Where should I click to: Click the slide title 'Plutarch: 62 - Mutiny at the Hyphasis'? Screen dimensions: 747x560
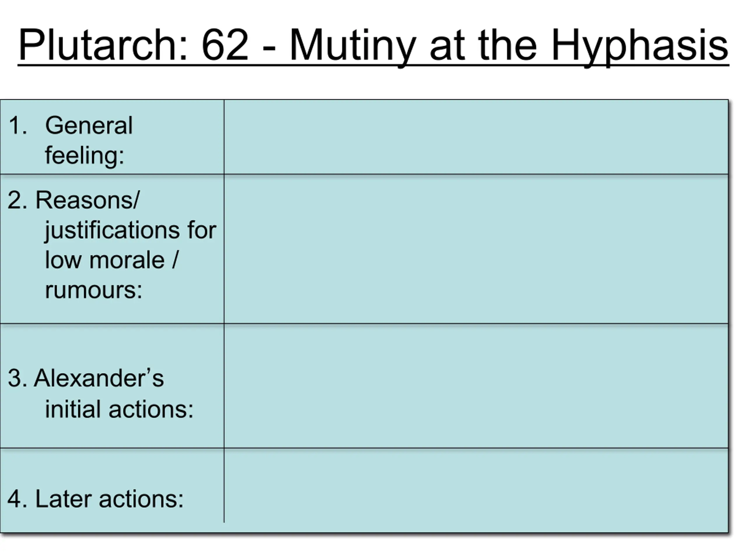click(x=373, y=46)
